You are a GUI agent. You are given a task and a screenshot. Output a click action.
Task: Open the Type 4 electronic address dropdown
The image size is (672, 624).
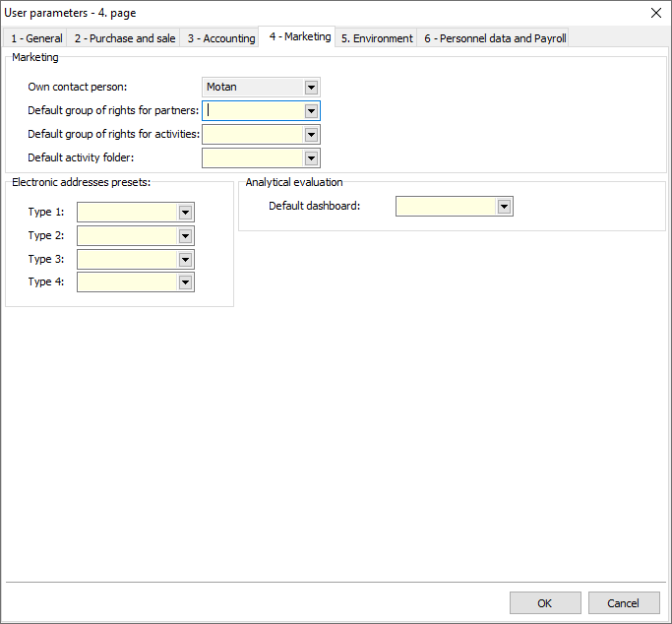click(x=185, y=283)
